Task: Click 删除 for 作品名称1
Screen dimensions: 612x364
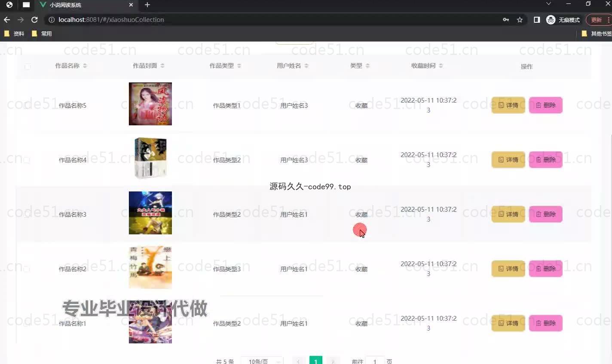Action: (x=546, y=323)
